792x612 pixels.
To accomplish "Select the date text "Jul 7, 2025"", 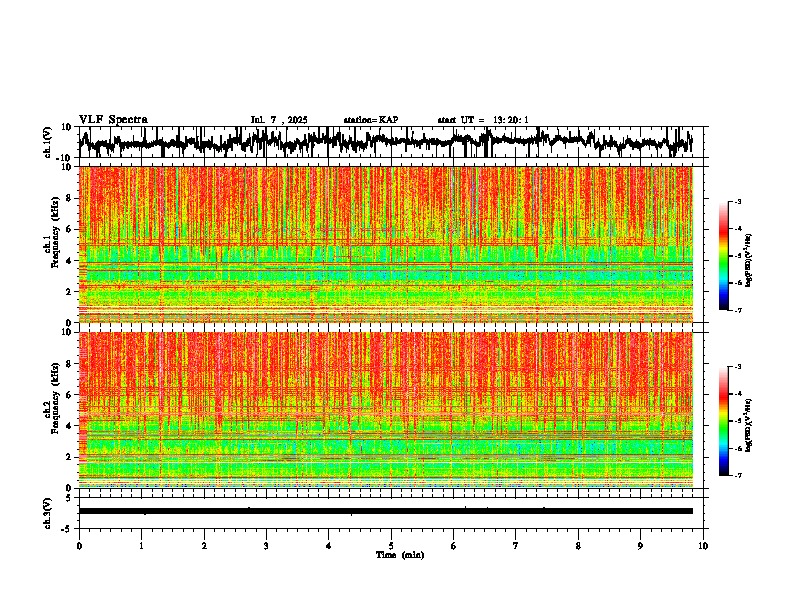I will click(x=279, y=120).
